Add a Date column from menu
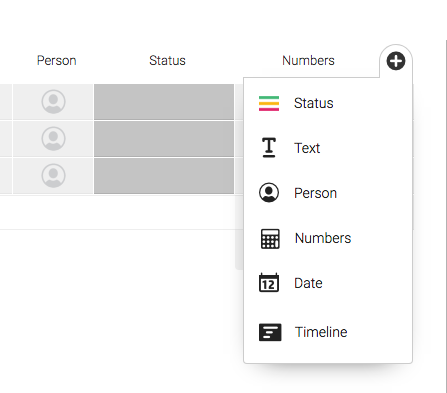 point(308,283)
